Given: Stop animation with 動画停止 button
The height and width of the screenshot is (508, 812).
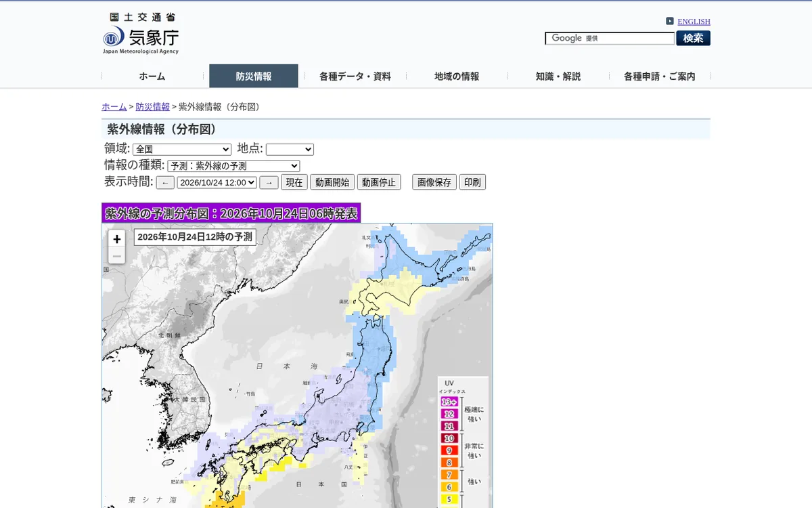Looking at the screenshot, I should [379, 182].
